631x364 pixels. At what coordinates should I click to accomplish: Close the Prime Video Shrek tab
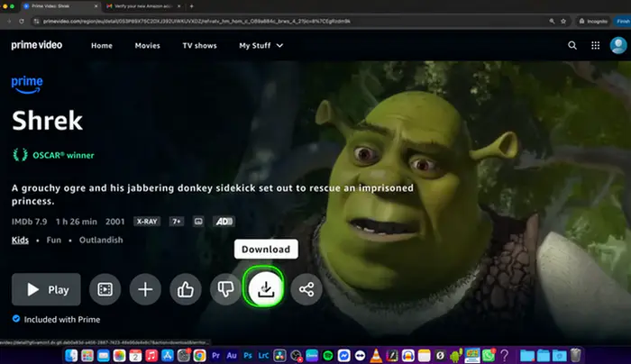click(x=96, y=6)
